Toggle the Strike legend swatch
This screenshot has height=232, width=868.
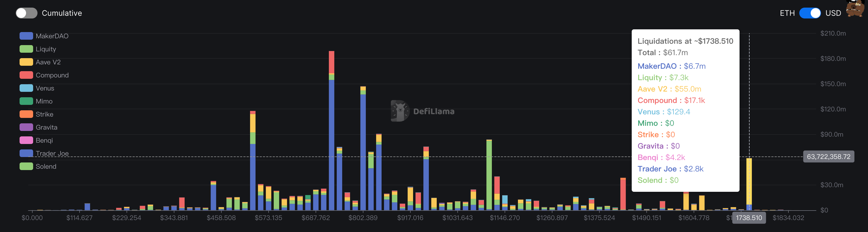(26, 114)
